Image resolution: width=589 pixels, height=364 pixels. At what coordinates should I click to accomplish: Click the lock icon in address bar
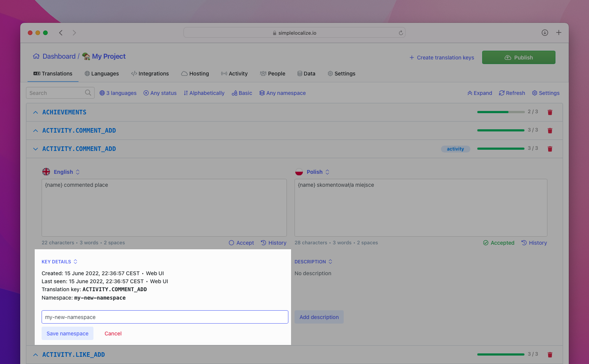[275, 33]
